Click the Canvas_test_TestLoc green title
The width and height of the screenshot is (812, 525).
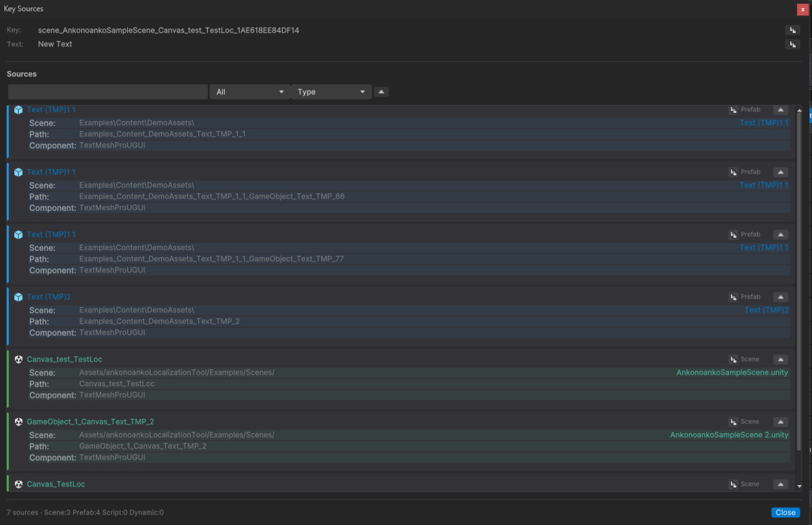[x=64, y=359]
